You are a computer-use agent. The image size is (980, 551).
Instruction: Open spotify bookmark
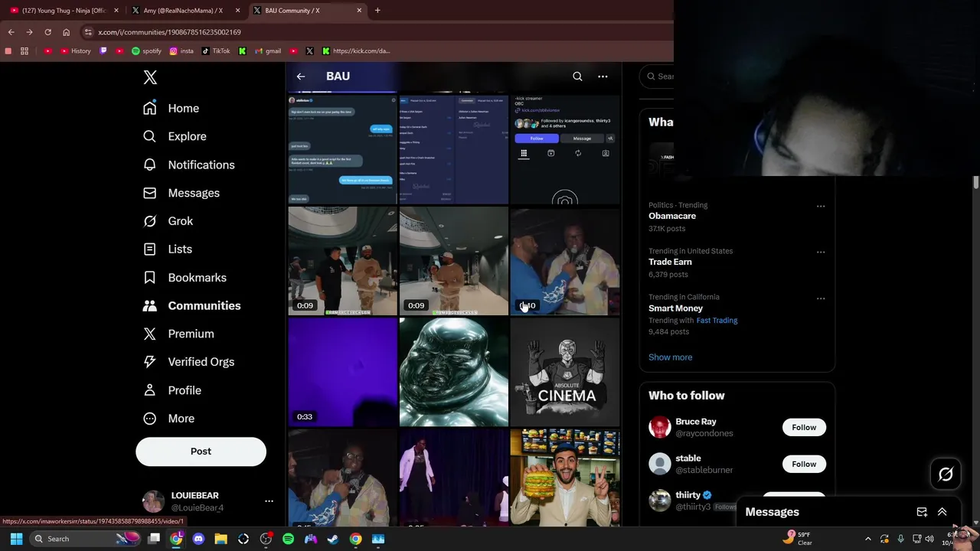click(x=146, y=51)
